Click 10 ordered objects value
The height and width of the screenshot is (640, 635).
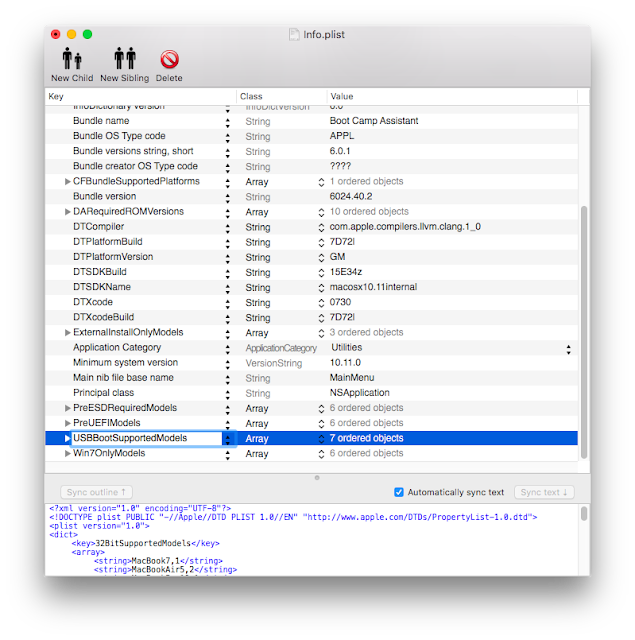click(x=369, y=211)
